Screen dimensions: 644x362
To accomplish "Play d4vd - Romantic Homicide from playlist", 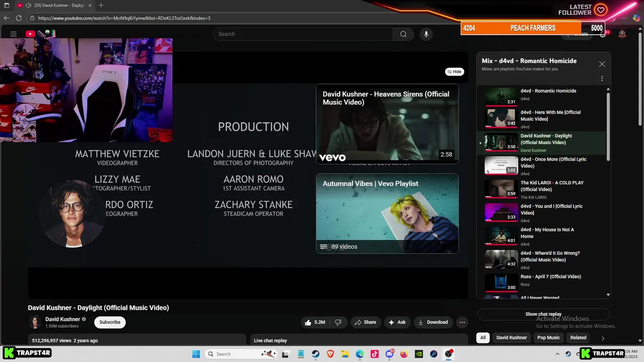I will (542, 96).
